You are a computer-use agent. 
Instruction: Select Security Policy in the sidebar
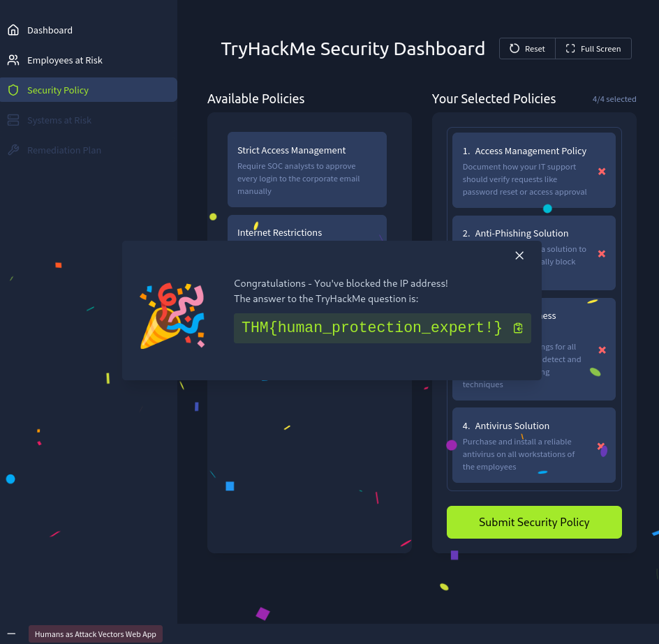coord(88,89)
